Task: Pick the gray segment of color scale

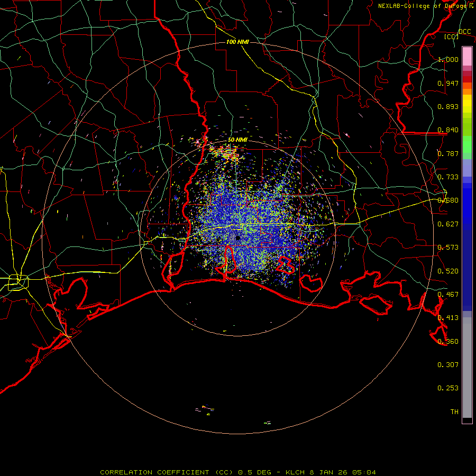Action: [467, 368]
